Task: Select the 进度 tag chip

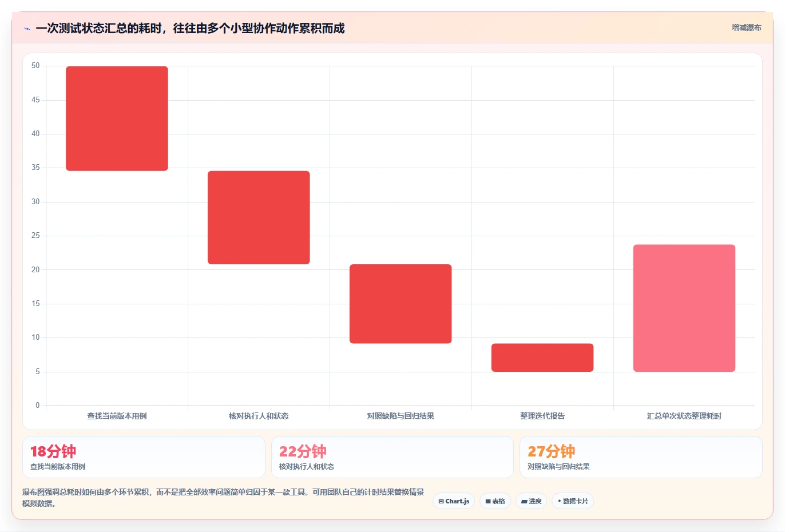Action: coord(531,501)
